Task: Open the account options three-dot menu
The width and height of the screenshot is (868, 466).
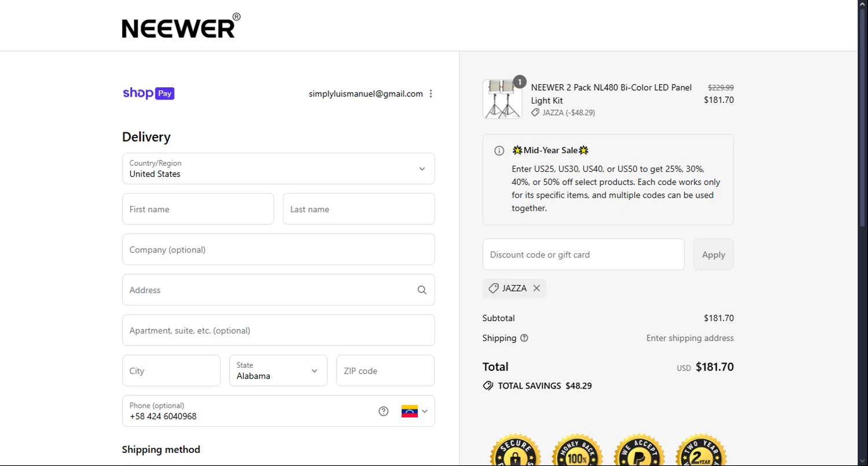Action: [x=431, y=94]
